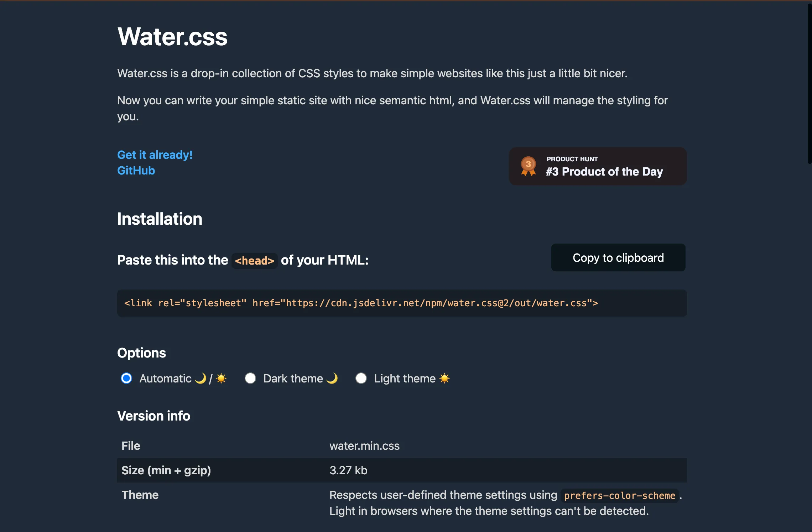Click the highlighted <head> tag badge
812x532 pixels.
pos(254,261)
